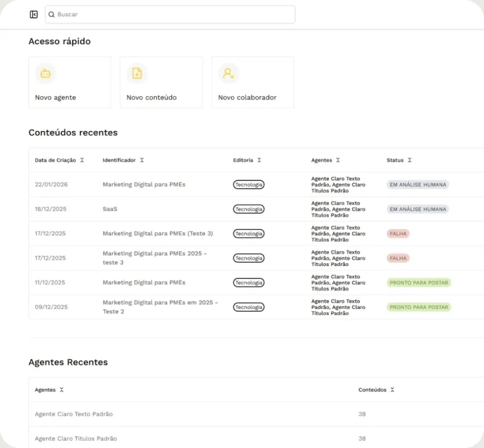The image size is (484, 448).
Task: Open Marketing Digital para PMEs (Teste 3)
Action: pos(158,234)
